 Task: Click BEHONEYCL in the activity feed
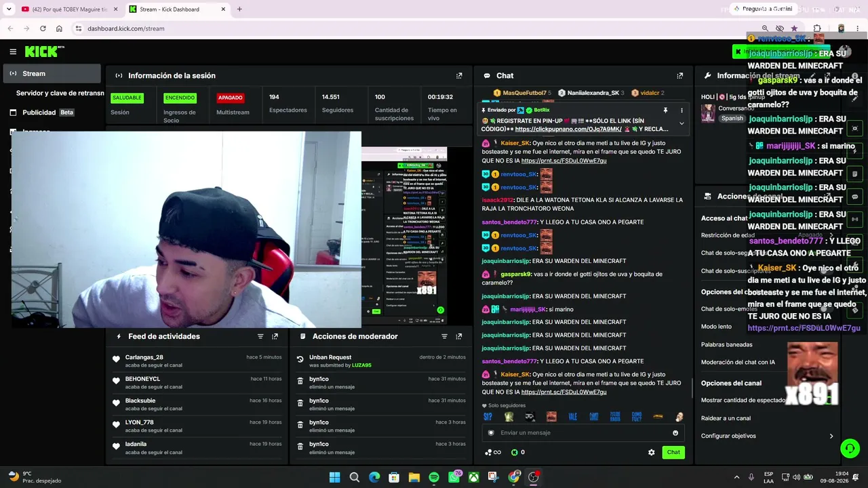point(142,379)
